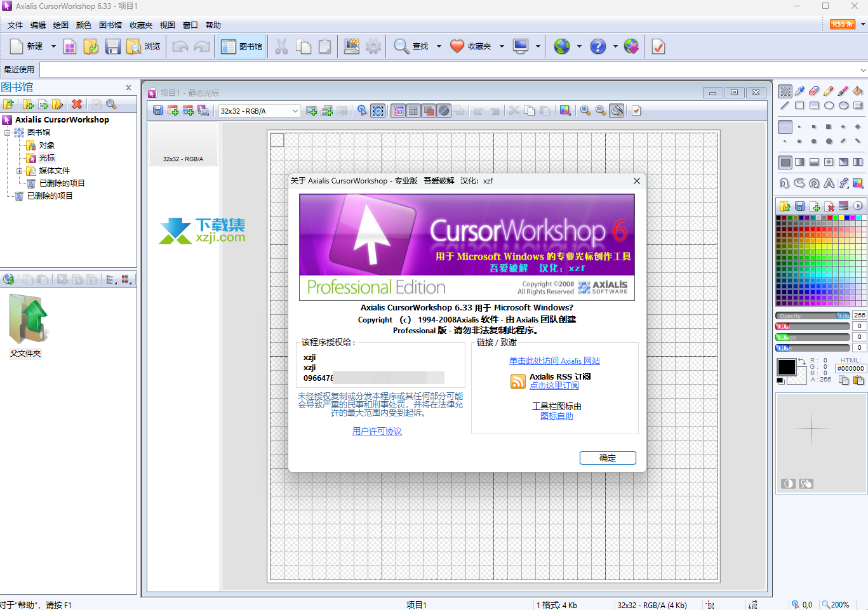This screenshot has width=868, height=610.
Task: Select the paint bucket fill tool
Action: pyautogui.click(x=858, y=91)
